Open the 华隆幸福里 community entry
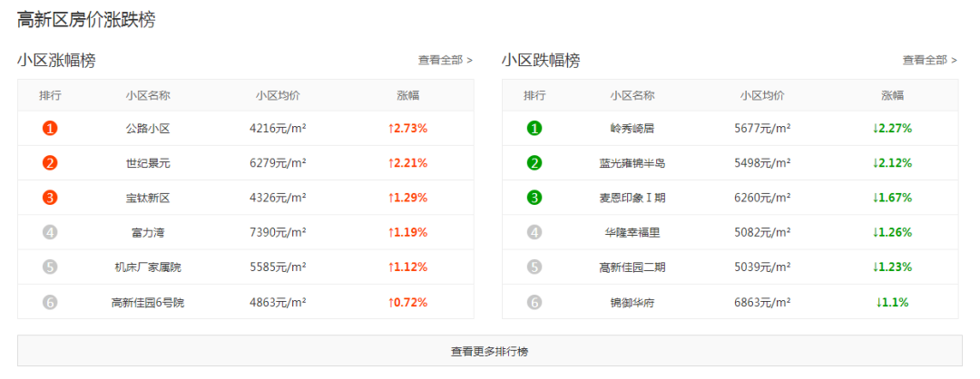This screenshot has width=980, height=379. 632,233
